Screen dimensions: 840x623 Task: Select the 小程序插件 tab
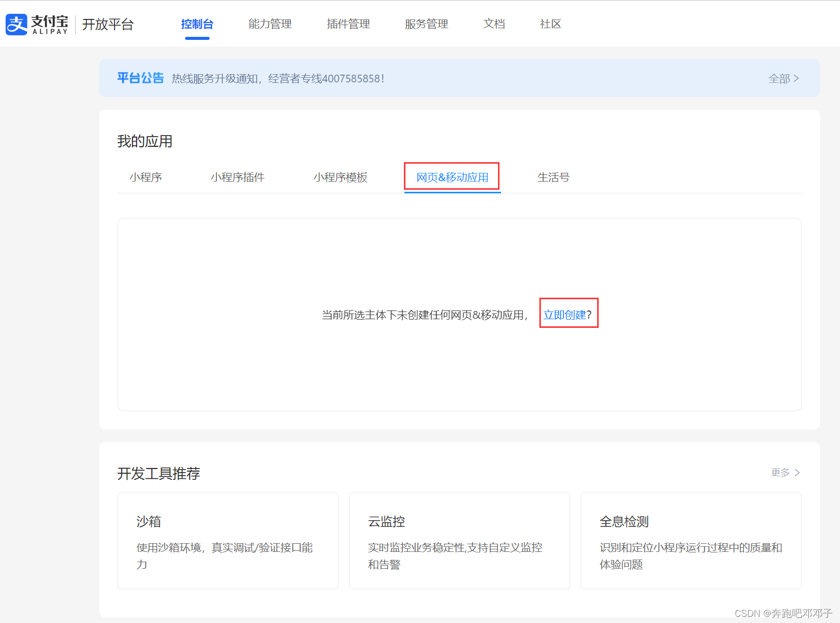tap(238, 177)
